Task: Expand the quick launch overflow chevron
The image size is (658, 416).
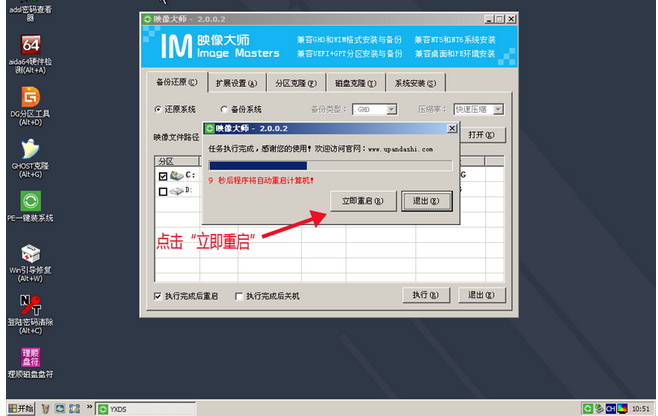Action: coord(89,407)
